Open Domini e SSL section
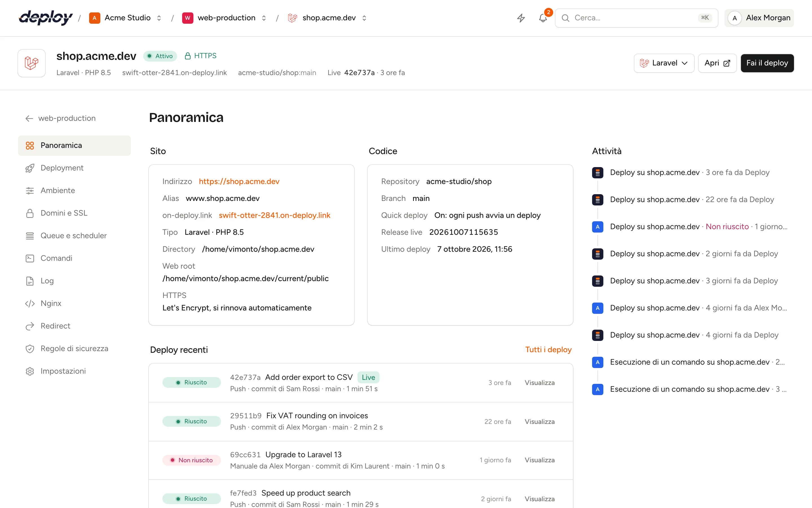Image resolution: width=812 pixels, height=508 pixels. click(74, 213)
